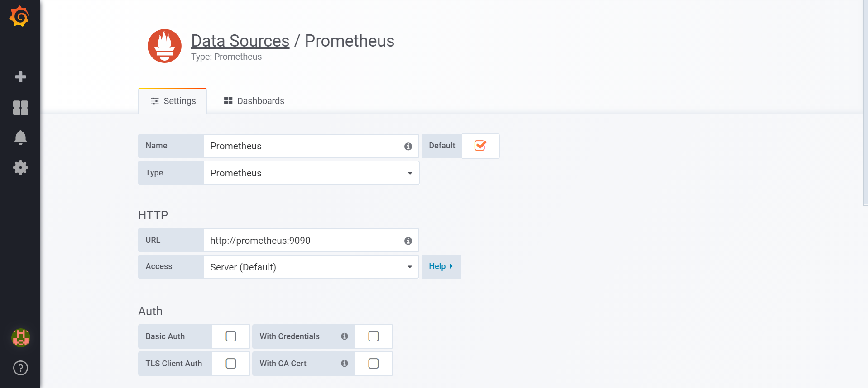Enable With Credentials
Image resolution: width=868 pixels, height=388 pixels.
373,336
